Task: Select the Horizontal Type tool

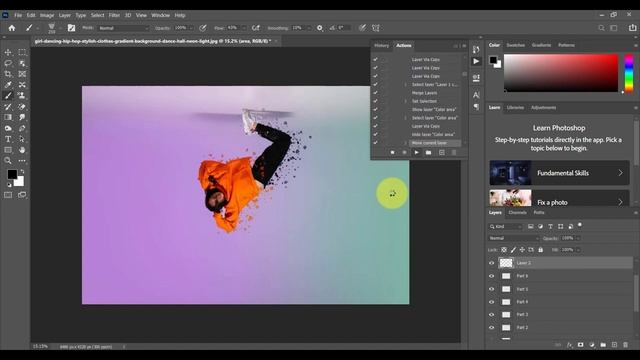Action: point(8,139)
